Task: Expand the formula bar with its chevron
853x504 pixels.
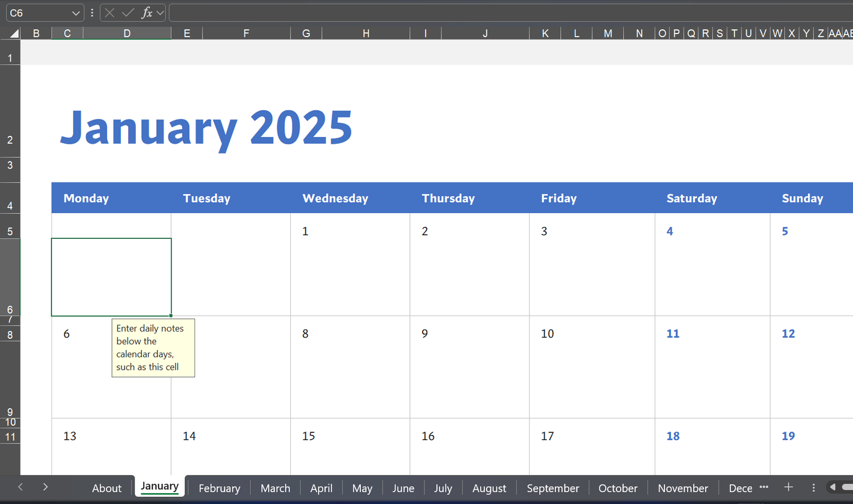Action: pos(160,12)
